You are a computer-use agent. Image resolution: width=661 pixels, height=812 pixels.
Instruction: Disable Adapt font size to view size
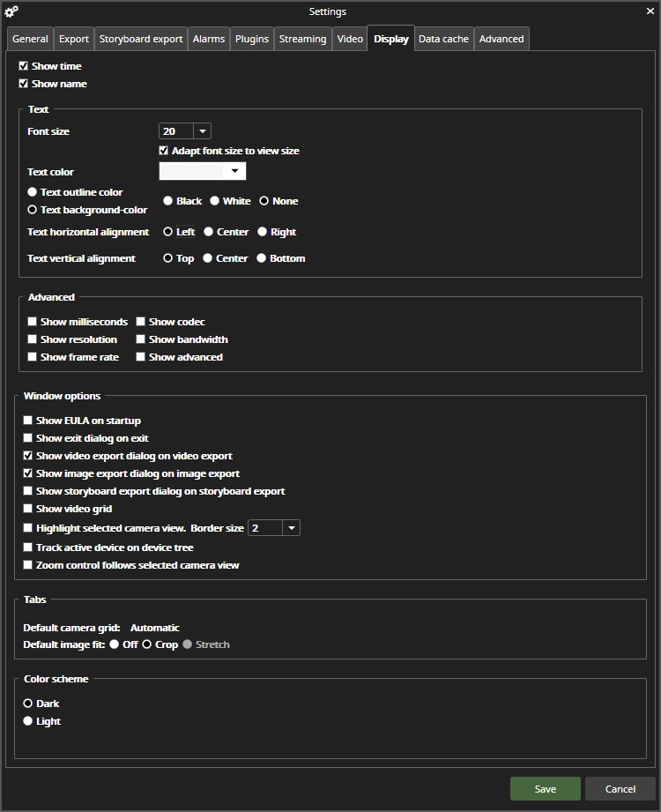point(163,150)
